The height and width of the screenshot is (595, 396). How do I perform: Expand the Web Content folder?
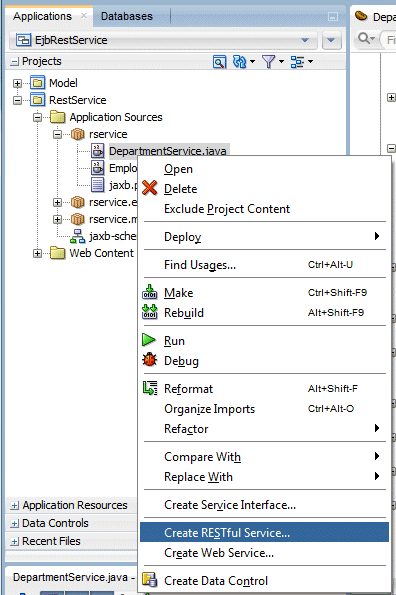click(37, 253)
